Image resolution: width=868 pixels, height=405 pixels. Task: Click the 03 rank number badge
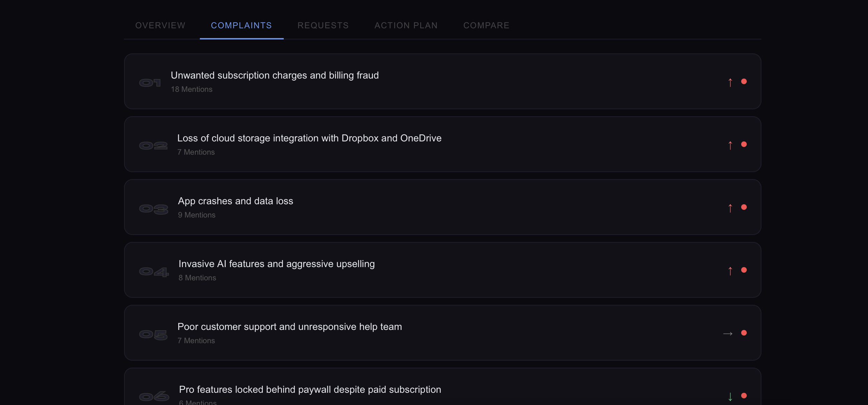tap(154, 209)
